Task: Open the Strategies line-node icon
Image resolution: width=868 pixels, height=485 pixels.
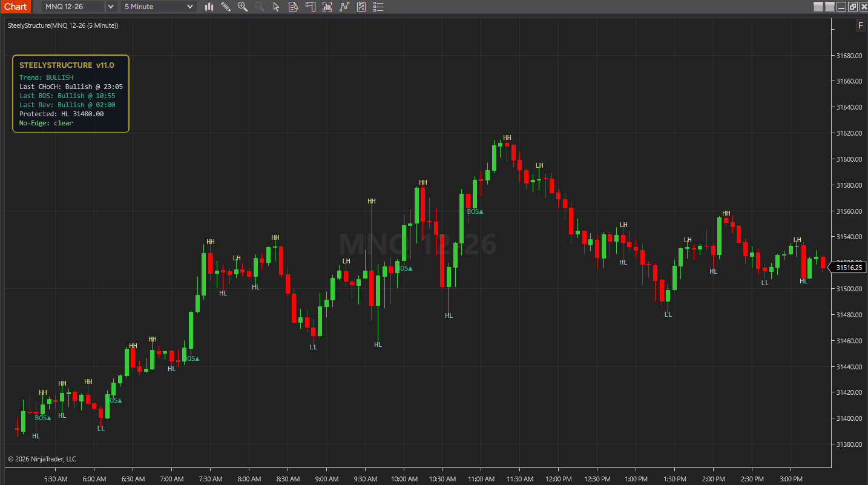Action: (x=344, y=7)
